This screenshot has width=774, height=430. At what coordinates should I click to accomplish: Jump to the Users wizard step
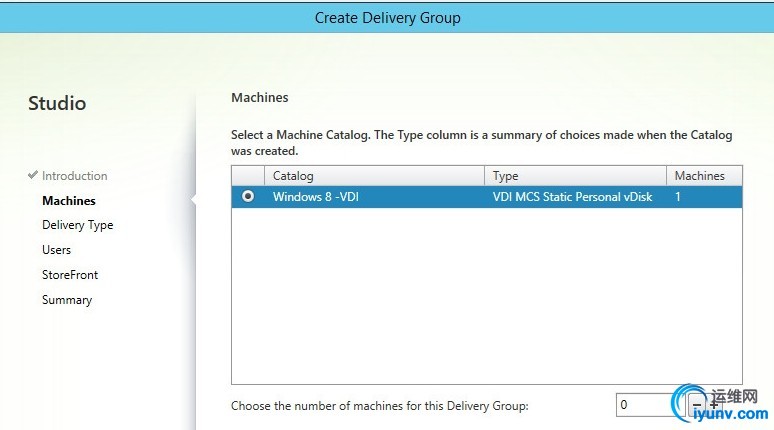coord(56,250)
